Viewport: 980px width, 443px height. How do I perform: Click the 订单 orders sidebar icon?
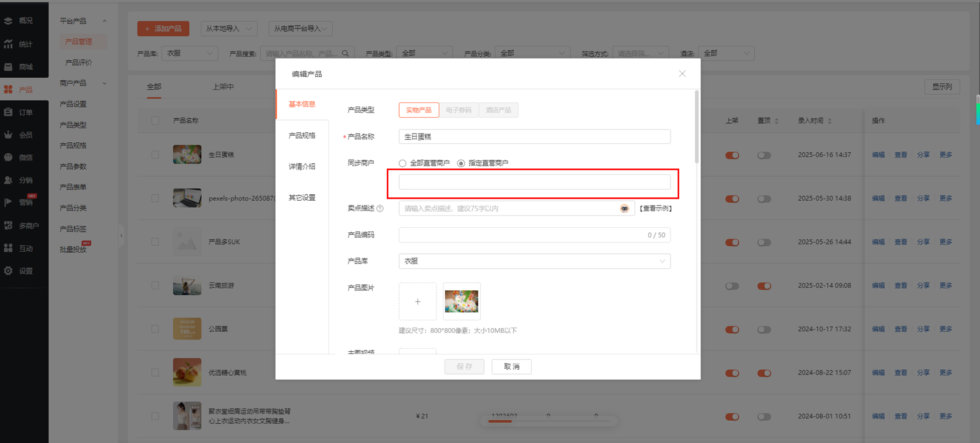coord(8,112)
